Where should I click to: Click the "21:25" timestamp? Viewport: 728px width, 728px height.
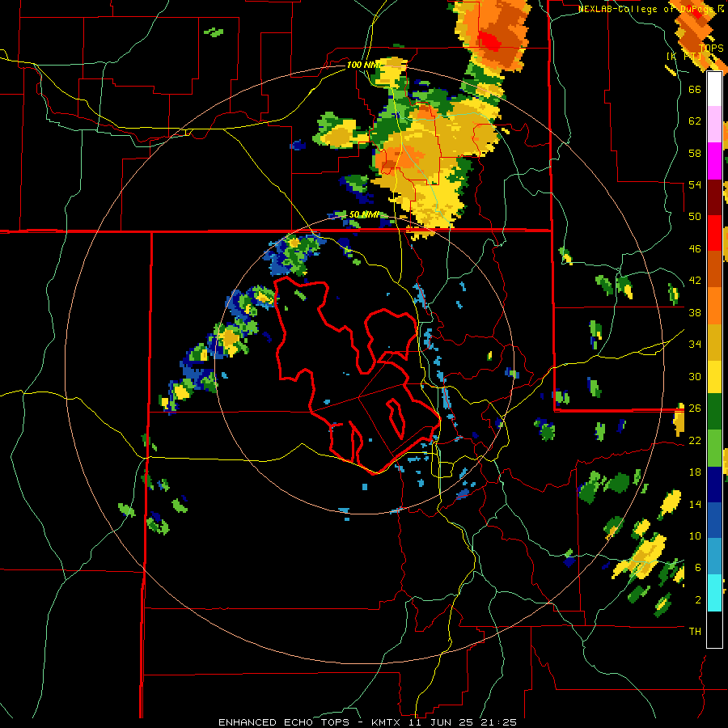click(x=501, y=722)
